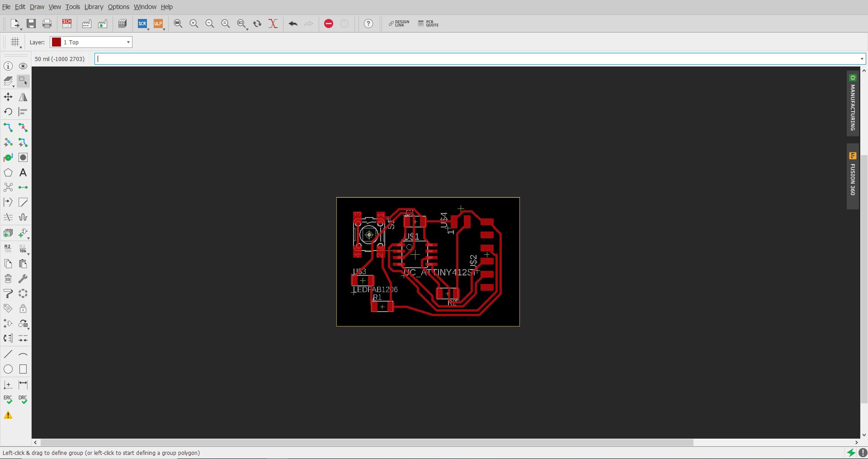Select the Align tool
This screenshot has width=868, height=459.
click(23, 112)
